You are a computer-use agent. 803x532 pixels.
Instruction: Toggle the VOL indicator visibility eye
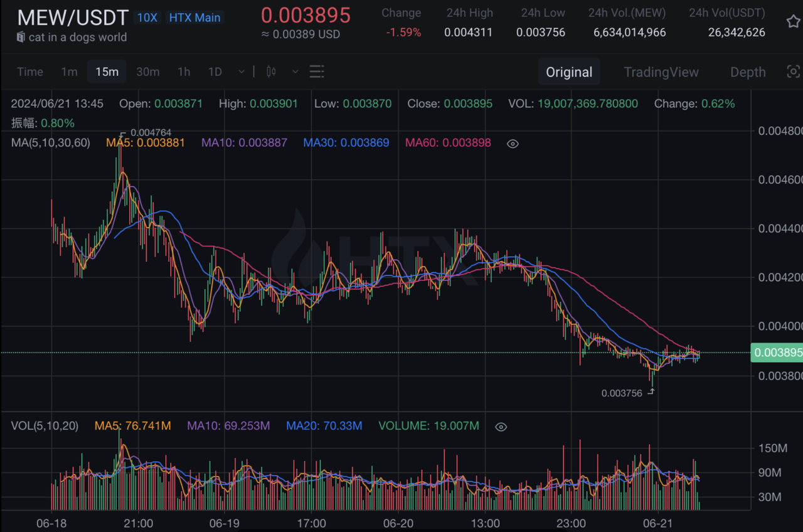tap(501, 427)
